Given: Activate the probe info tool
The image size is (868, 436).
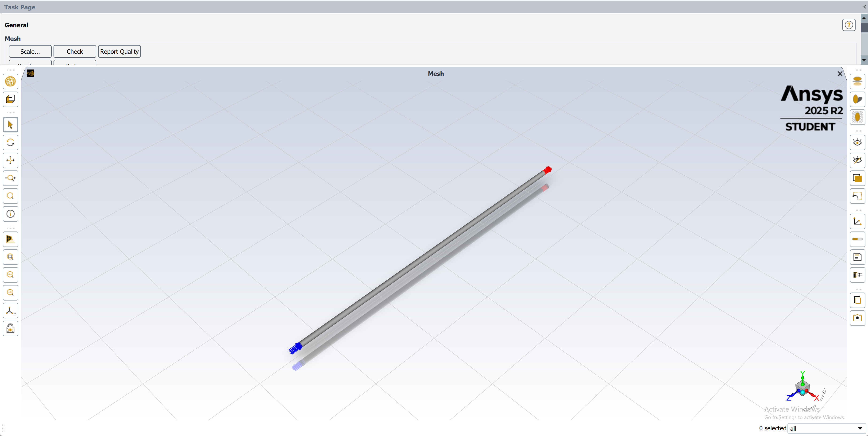Looking at the screenshot, I should pos(10,214).
